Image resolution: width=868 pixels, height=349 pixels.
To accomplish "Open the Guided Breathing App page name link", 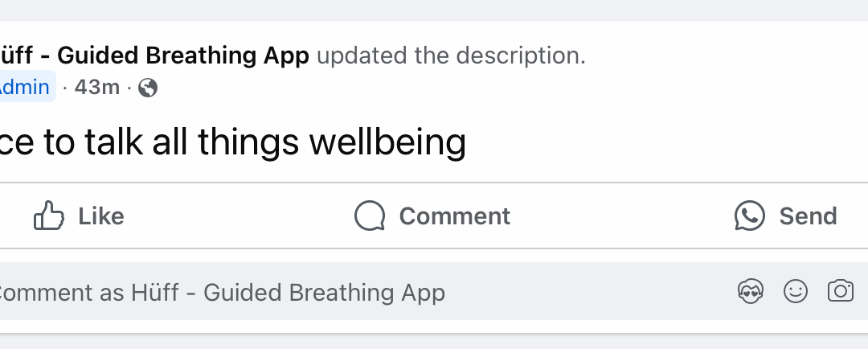I will (x=154, y=55).
